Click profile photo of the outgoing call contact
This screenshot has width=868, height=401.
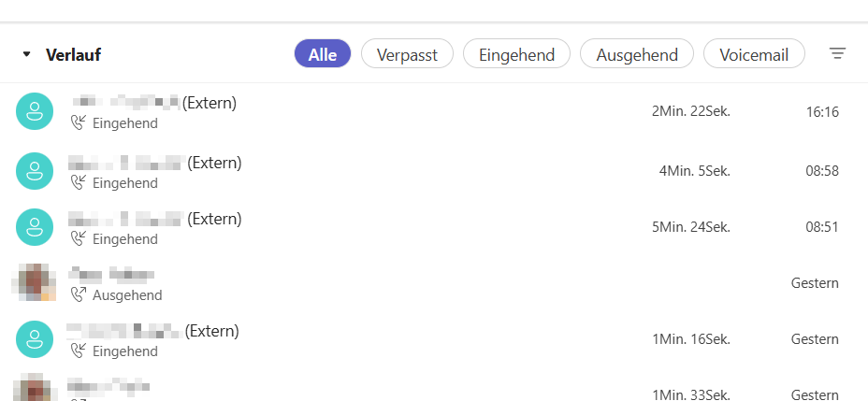click(x=35, y=282)
